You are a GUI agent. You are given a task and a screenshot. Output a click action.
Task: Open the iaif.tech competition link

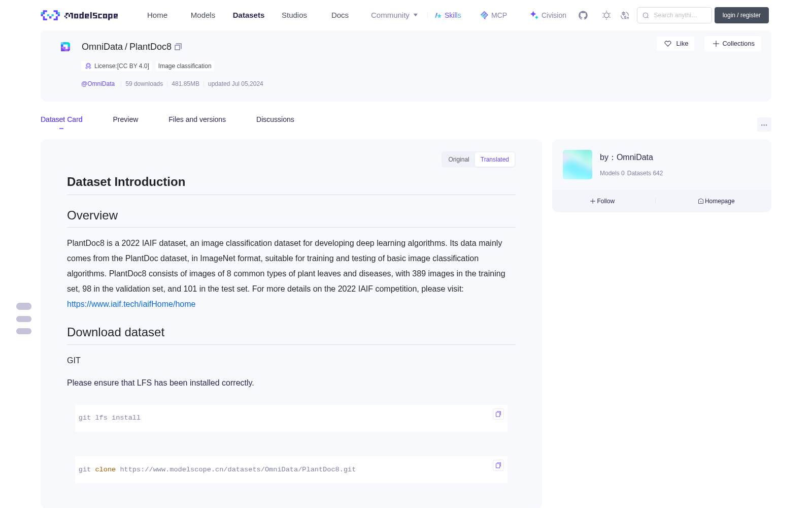tap(131, 304)
